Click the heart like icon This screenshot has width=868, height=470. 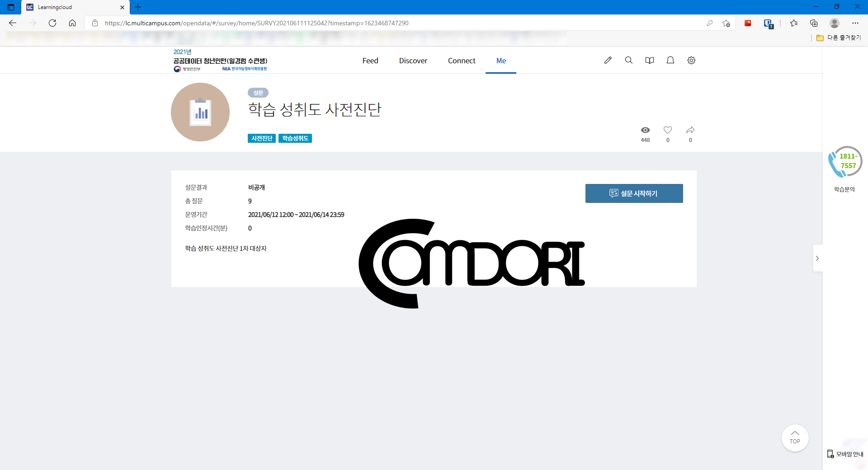[x=668, y=130]
